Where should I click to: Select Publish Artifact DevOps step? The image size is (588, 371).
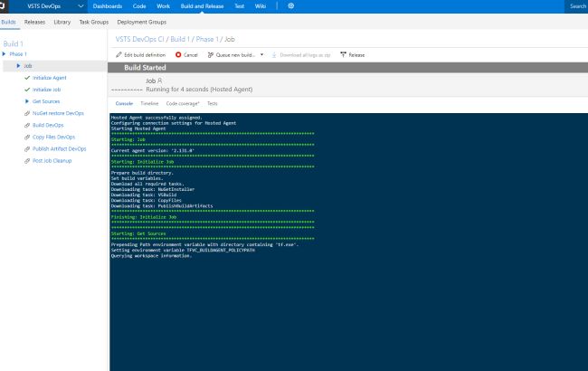point(59,149)
